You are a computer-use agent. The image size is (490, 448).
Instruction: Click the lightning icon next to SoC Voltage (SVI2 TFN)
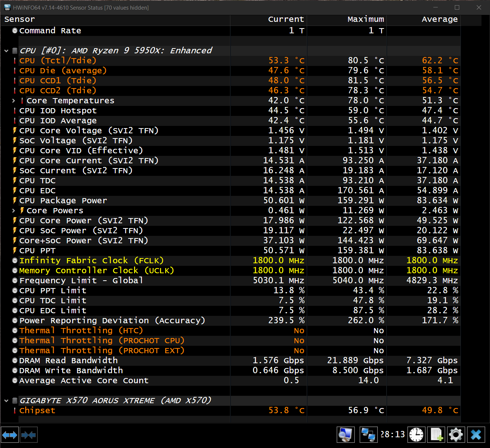point(15,141)
